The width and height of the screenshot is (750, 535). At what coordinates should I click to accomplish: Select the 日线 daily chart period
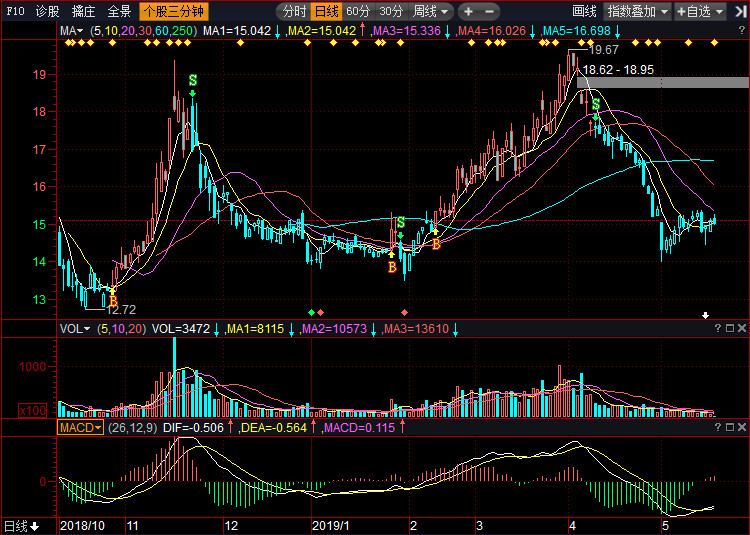click(325, 12)
